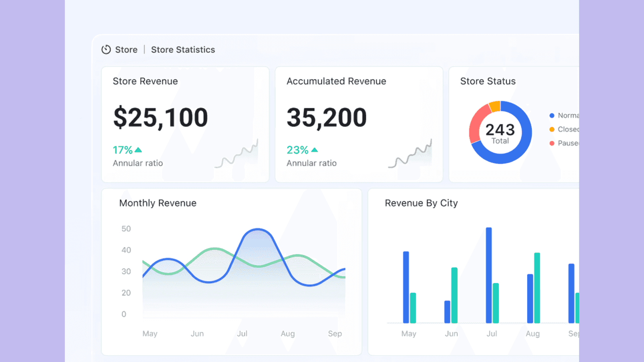Click the blue Normal legend dot
This screenshot has width=644, height=362.
pyautogui.click(x=551, y=115)
